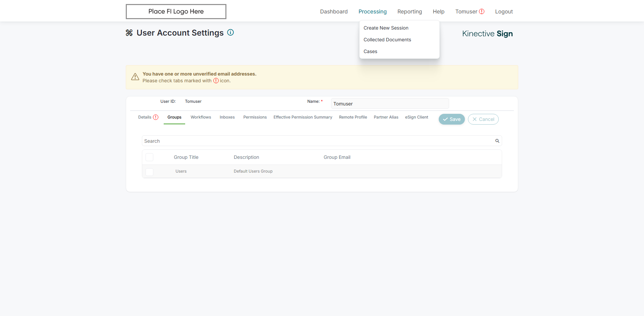The height and width of the screenshot is (316, 644).
Task: Open the Partner Alias tab
Action: (x=386, y=117)
